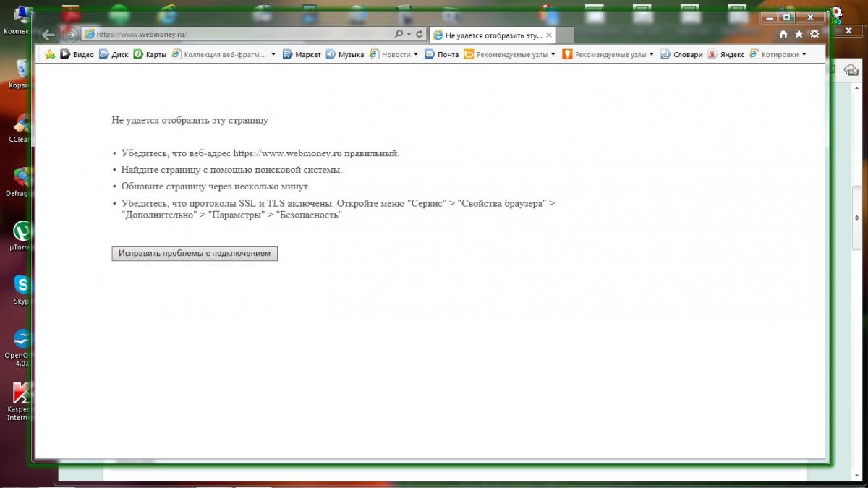Click the line mentioning https://www.webmoney.ru правильный
This screenshot has height=488, width=868.
click(260, 153)
